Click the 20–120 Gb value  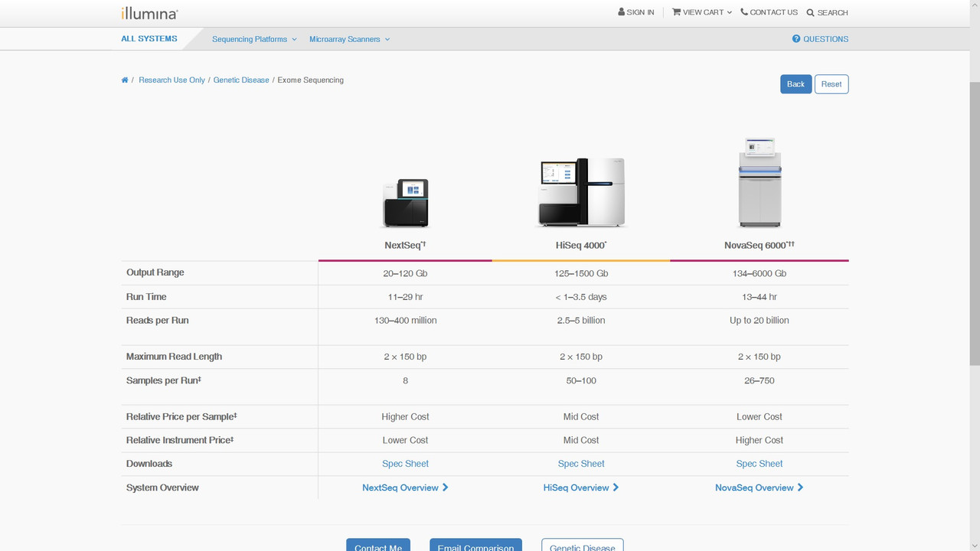tap(405, 273)
